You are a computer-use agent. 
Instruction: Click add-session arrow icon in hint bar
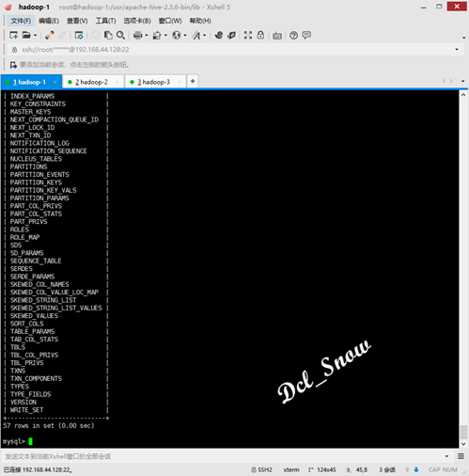(13, 65)
